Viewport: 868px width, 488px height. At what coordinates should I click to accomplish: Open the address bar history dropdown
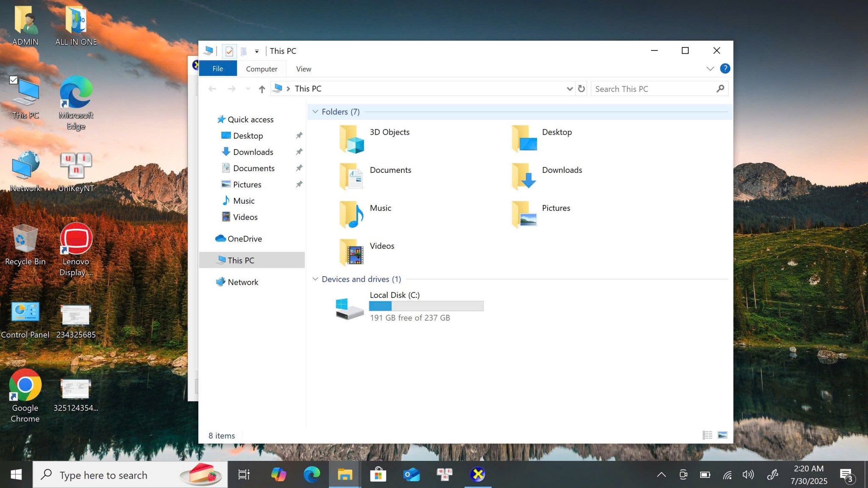(569, 89)
